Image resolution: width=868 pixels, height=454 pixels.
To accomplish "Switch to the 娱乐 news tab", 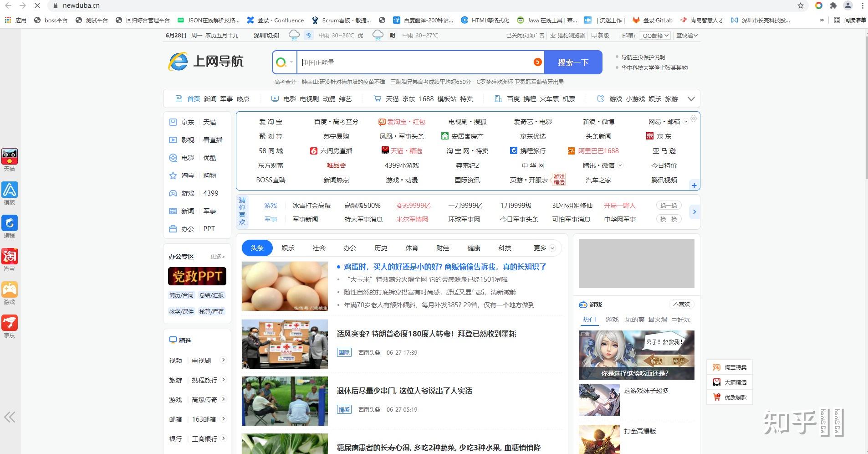I will pyautogui.click(x=288, y=248).
